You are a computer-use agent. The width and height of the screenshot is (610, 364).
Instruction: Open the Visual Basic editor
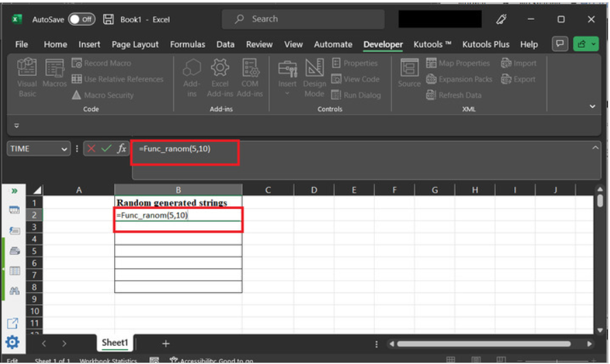point(27,77)
